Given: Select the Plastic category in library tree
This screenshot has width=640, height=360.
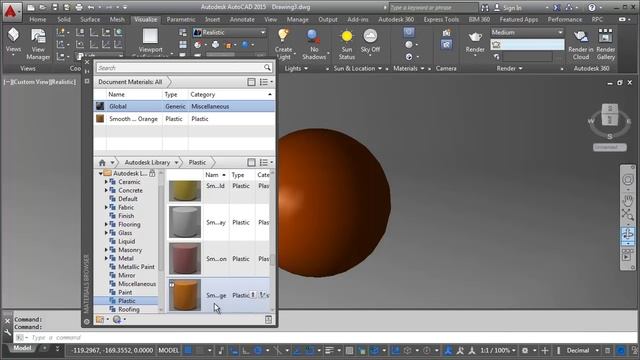Looking at the screenshot, I should [127, 301].
